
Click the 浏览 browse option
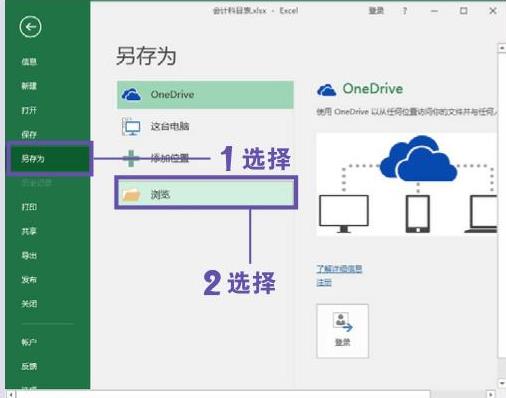(206, 194)
